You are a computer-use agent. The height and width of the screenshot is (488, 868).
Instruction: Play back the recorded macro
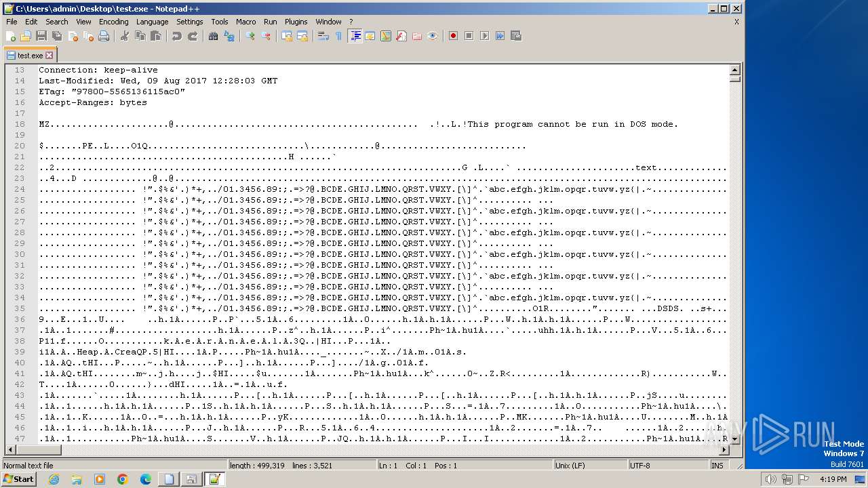(485, 36)
